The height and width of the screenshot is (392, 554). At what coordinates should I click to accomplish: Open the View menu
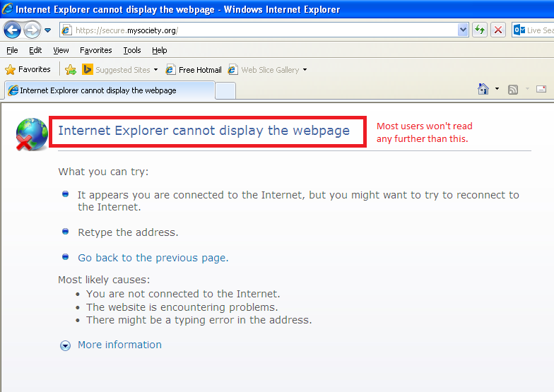[x=61, y=50]
